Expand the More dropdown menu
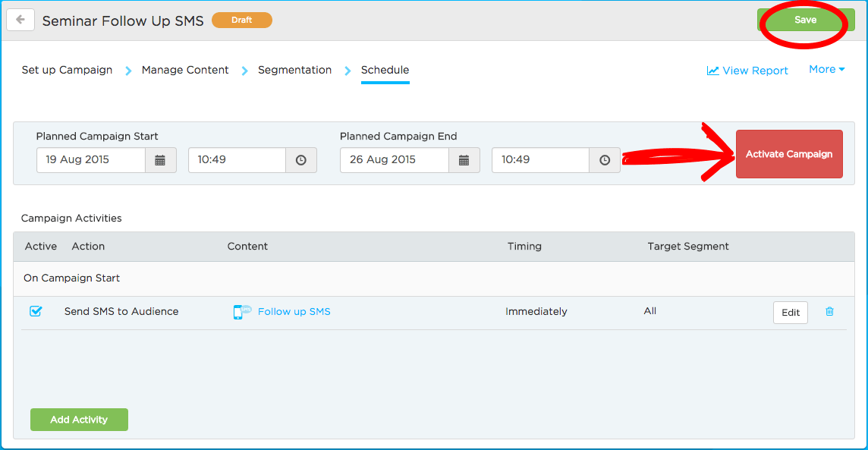This screenshot has width=868, height=450. [x=826, y=69]
